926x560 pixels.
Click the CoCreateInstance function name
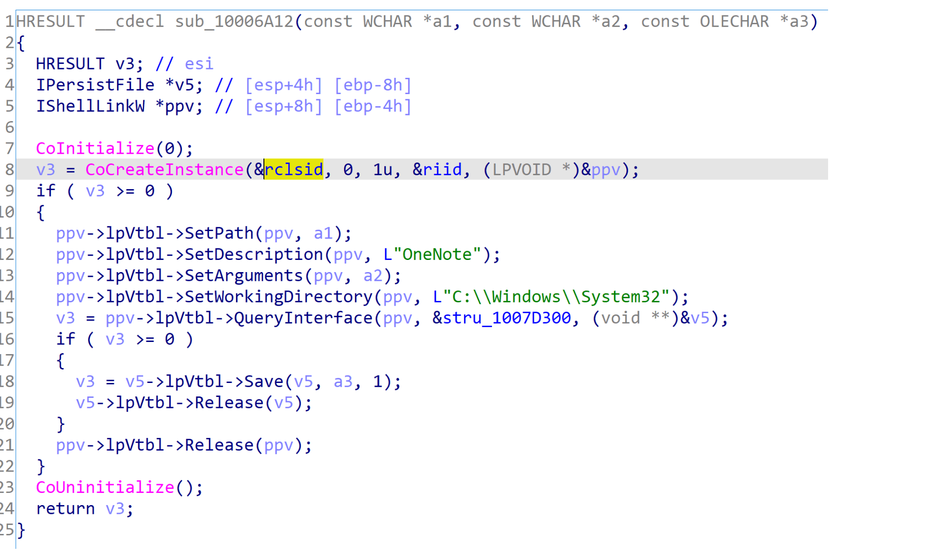164,170
